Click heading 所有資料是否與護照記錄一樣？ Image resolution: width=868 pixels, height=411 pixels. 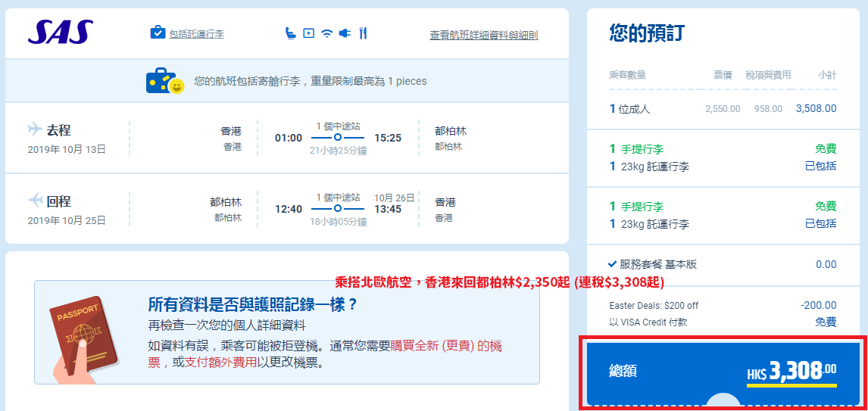tap(252, 304)
